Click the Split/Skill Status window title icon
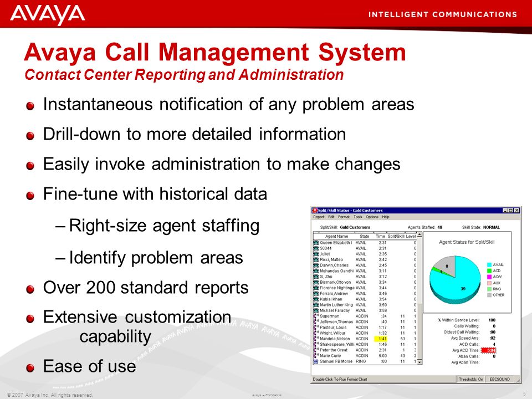The image size is (532, 399). [x=315, y=211]
